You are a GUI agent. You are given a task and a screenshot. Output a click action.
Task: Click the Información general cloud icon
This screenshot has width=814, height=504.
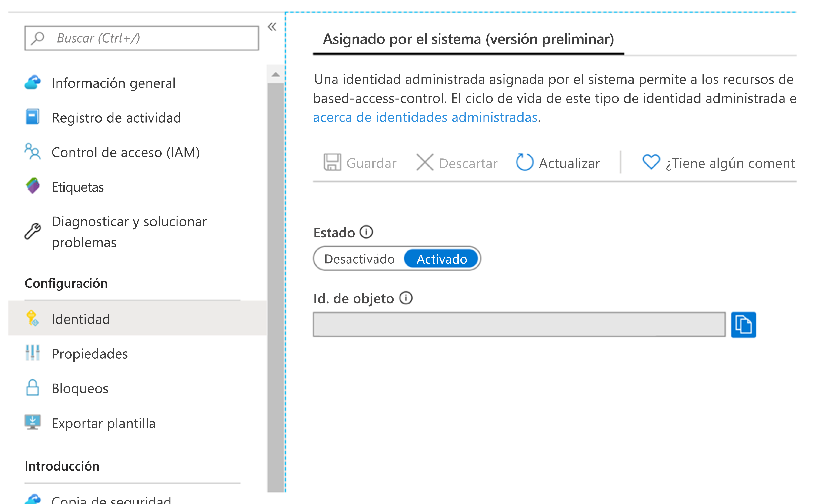pyautogui.click(x=33, y=82)
